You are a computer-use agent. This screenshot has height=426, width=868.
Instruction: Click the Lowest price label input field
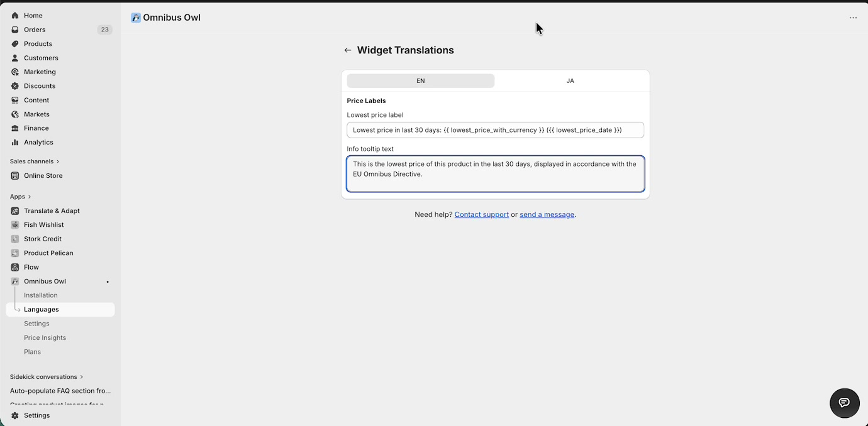click(x=495, y=130)
